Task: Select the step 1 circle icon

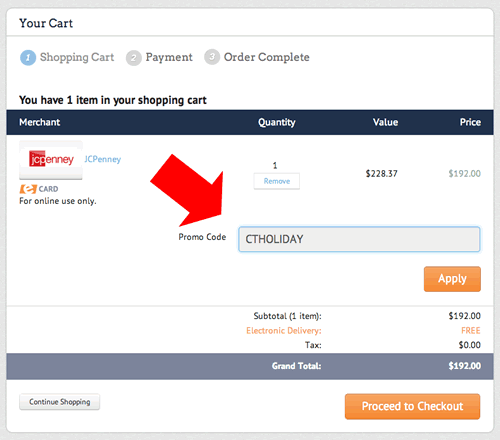Action: click(28, 57)
